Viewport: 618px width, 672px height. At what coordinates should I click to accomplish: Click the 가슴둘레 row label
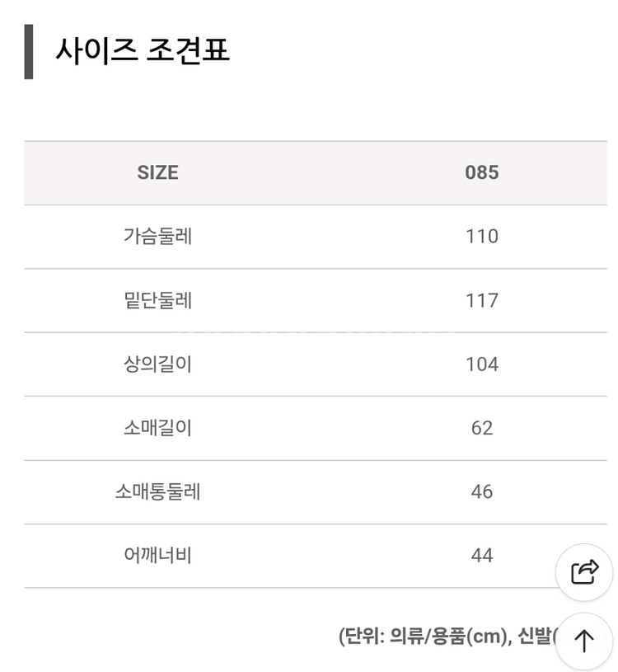157,236
